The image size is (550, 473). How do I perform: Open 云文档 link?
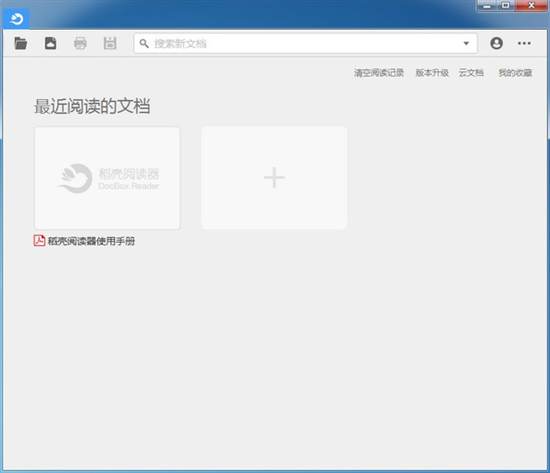(471, 73)
